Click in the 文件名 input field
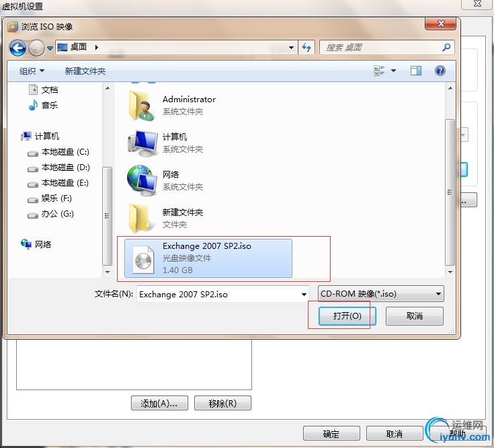The width and height of the screenshot is (494, 448). click(218, 294)
